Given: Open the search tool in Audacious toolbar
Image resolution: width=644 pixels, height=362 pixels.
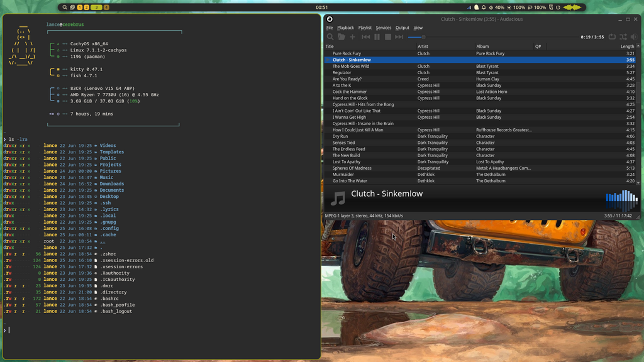Looking at the screenshot, I should pos(330,37).
